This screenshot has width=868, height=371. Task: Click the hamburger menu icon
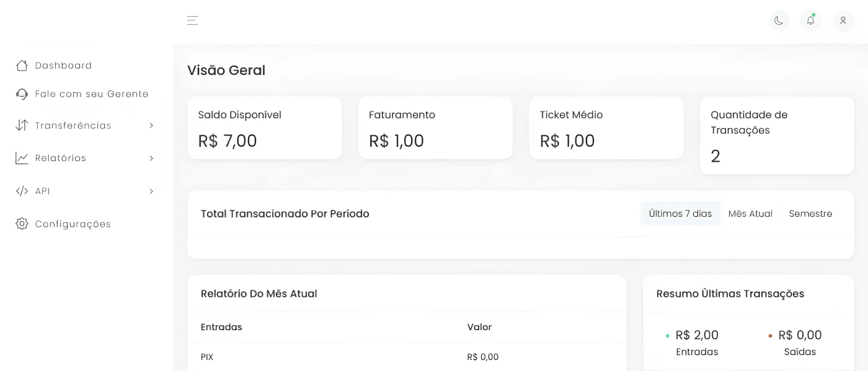click(x=193, y=20)
